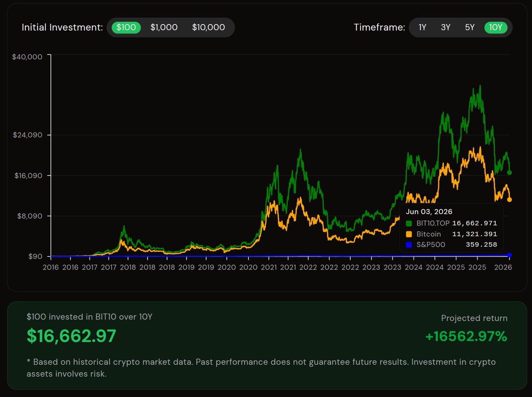Click the Projected return label
This screenshot has height=397, width=532.
click(474, 318)
